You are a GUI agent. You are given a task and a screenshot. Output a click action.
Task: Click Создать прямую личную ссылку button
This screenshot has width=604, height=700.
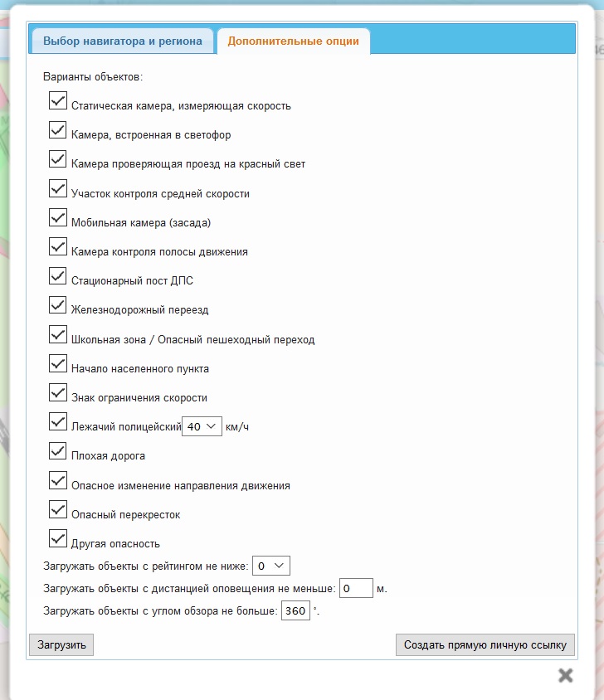click(x=485, y=644)
